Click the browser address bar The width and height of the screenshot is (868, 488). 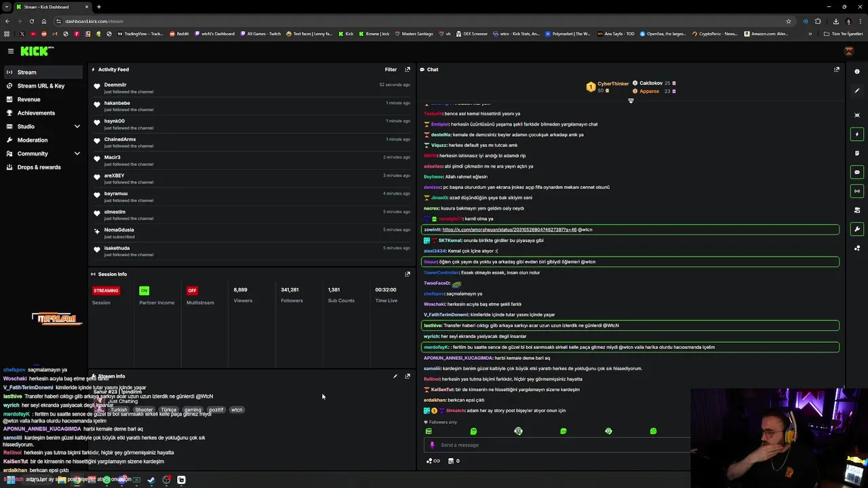(x=420, y=21)
